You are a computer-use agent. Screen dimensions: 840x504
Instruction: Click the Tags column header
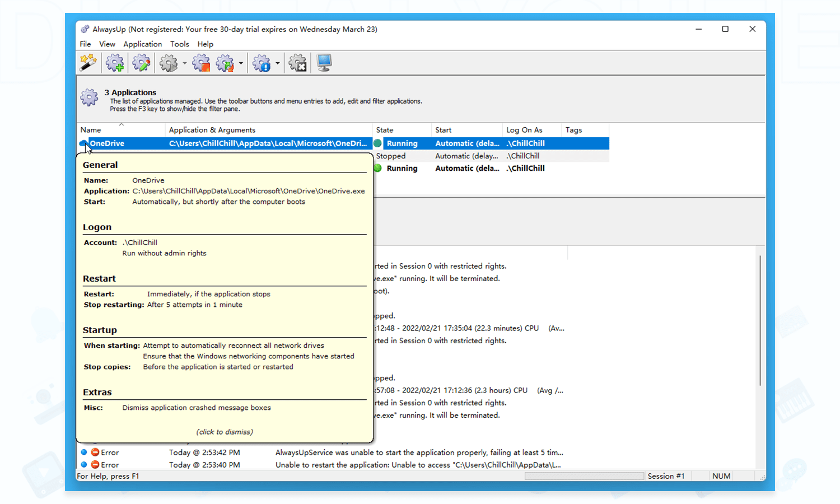click(585, 130)
